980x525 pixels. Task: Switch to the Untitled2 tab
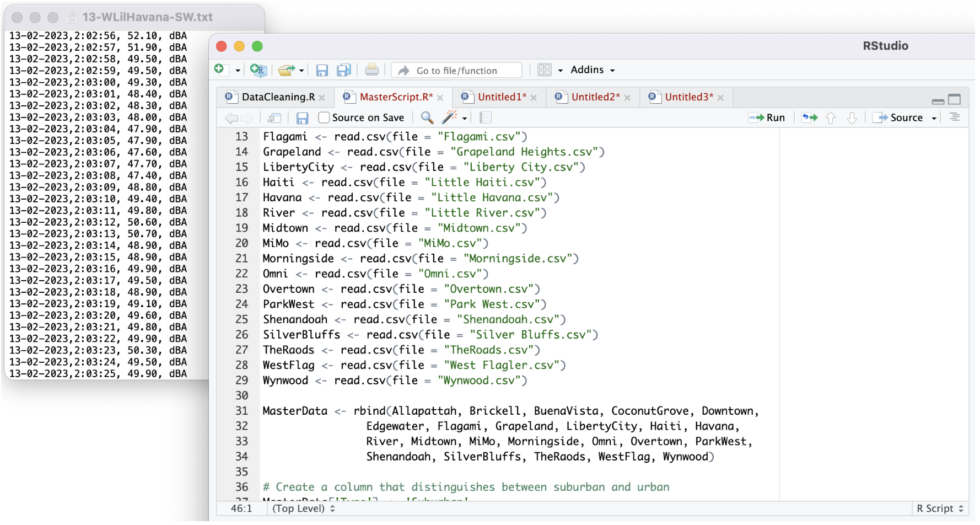(x=595, y=97)
